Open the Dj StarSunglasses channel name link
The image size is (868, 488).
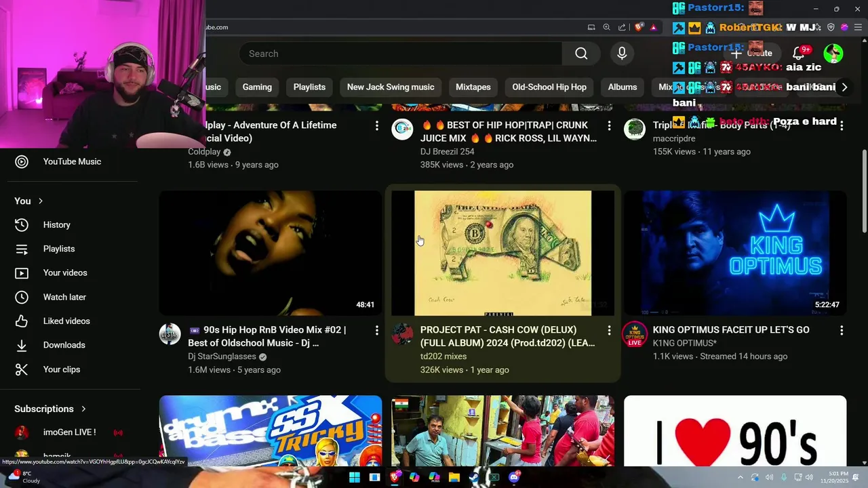pyautogui.click(x=222, y=357)
